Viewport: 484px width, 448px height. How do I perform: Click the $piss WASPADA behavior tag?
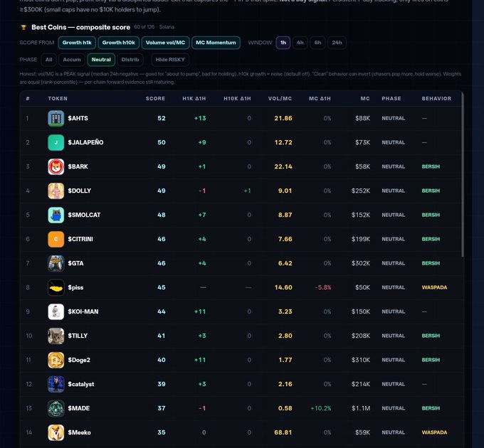434,287
